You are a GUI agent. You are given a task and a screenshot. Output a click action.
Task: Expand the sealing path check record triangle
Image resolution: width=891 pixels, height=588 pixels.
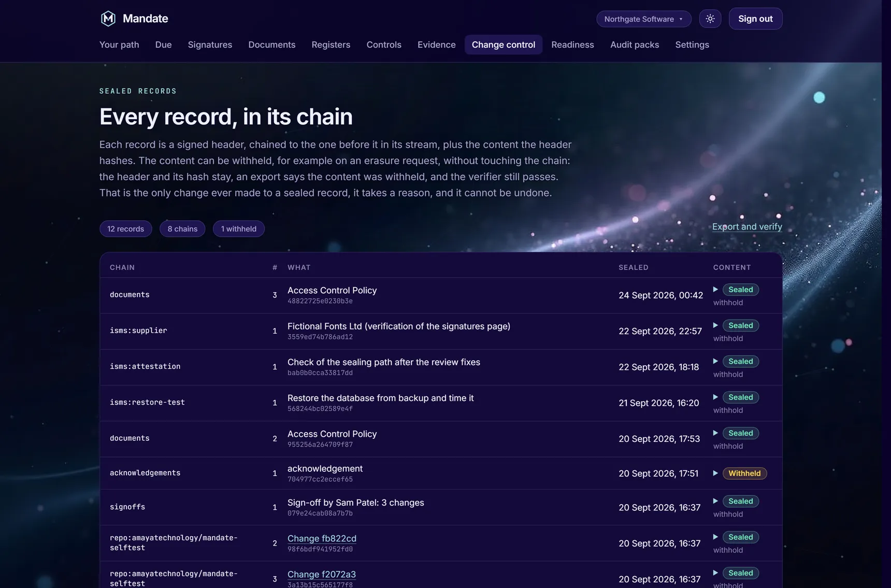715,361
